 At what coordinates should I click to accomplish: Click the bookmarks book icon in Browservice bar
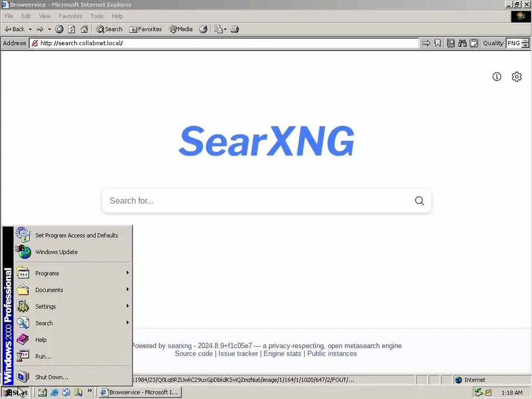451,43
